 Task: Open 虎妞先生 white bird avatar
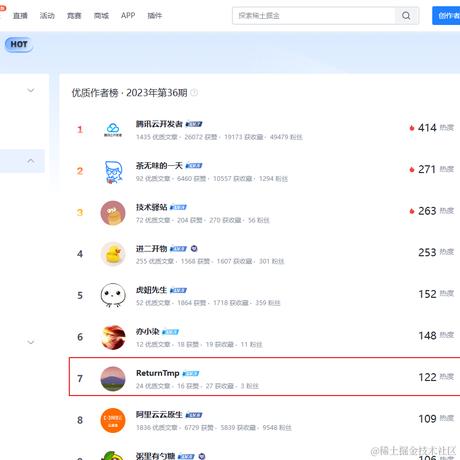[113, 296]
